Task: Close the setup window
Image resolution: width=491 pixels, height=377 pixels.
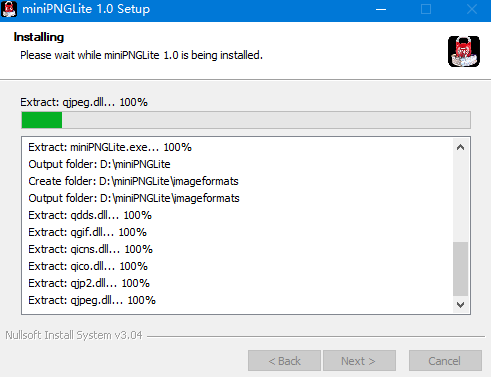Action: 472,9
